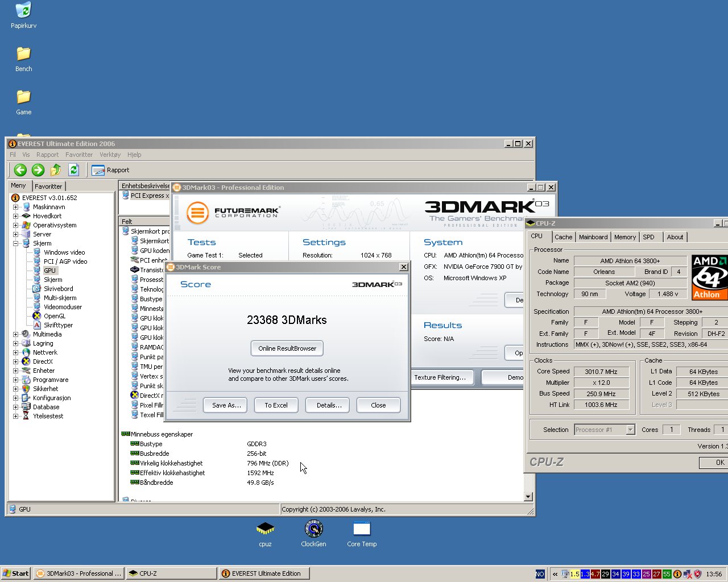Click the tray expand chevron arrows
728x582 pixels.
[555, 574]
